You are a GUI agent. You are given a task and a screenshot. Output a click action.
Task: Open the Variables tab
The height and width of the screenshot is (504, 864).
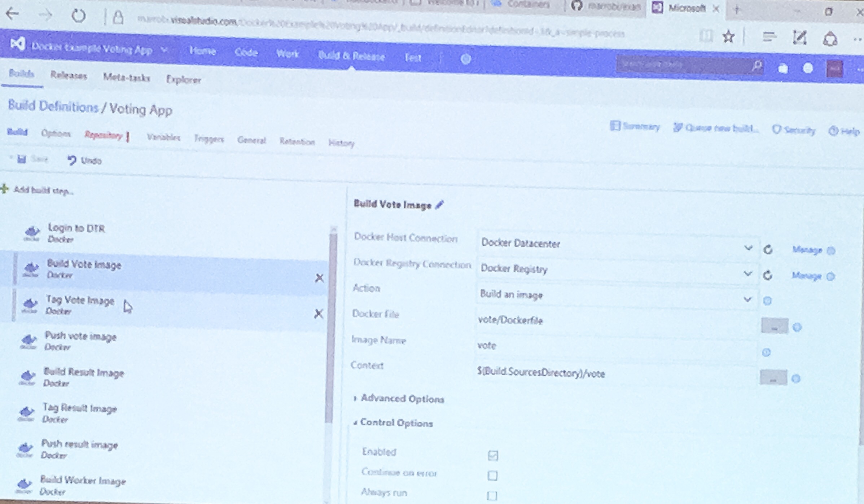pyautogui.click(x=163, y=137)
